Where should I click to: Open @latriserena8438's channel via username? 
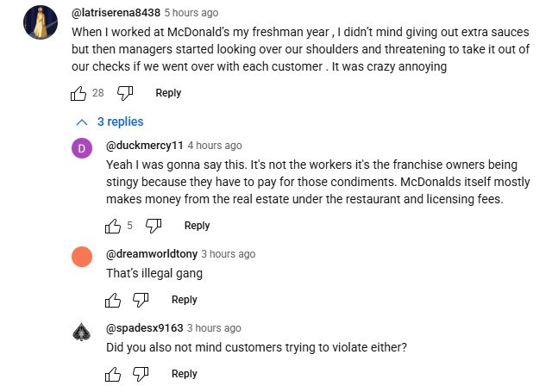pyautogui.click(x=115, y=13)
